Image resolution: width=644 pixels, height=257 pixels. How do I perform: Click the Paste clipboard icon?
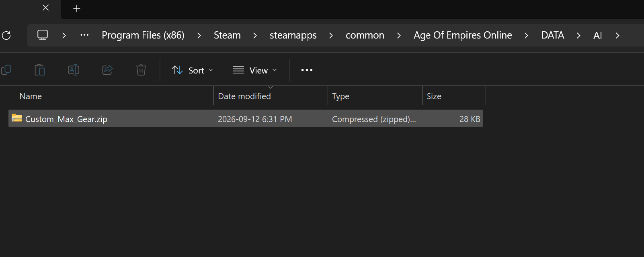(39, 70)
